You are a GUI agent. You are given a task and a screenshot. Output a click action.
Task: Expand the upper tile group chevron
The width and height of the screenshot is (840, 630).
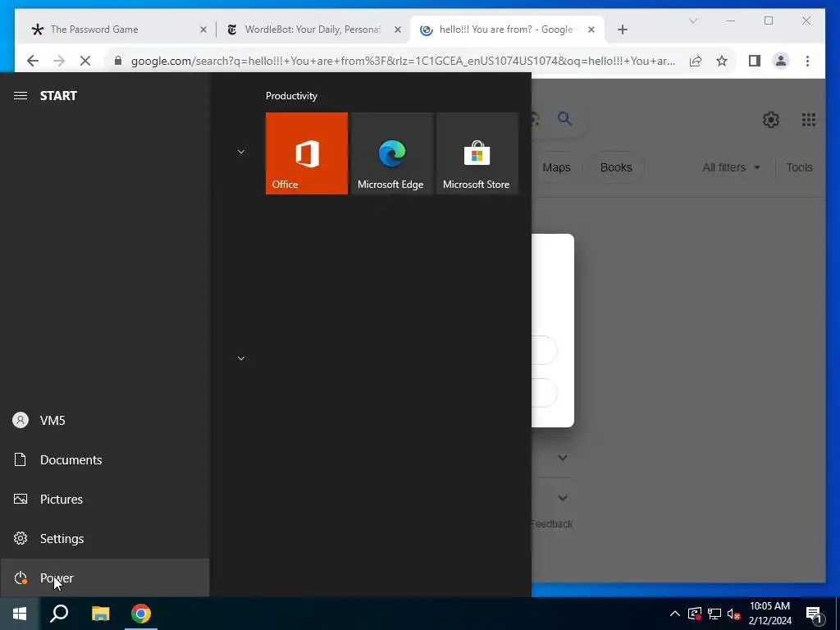coord(241,152)
